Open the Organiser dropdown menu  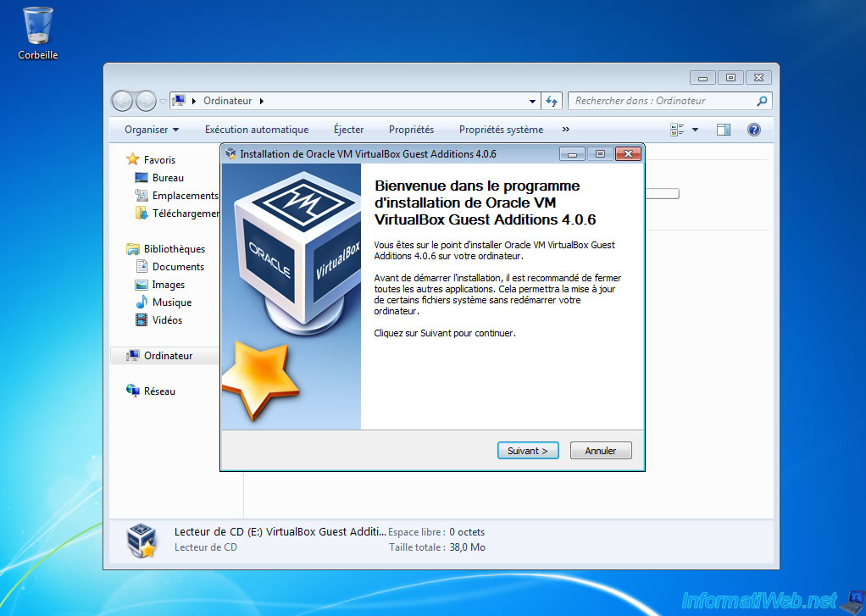[x=152, y=130]
